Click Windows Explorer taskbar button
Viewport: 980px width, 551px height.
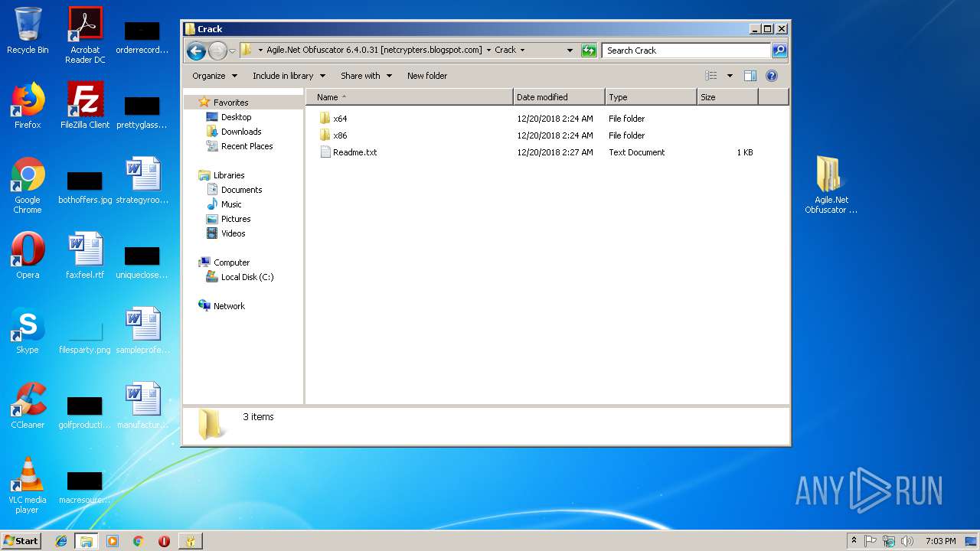(x=86, y=541)
